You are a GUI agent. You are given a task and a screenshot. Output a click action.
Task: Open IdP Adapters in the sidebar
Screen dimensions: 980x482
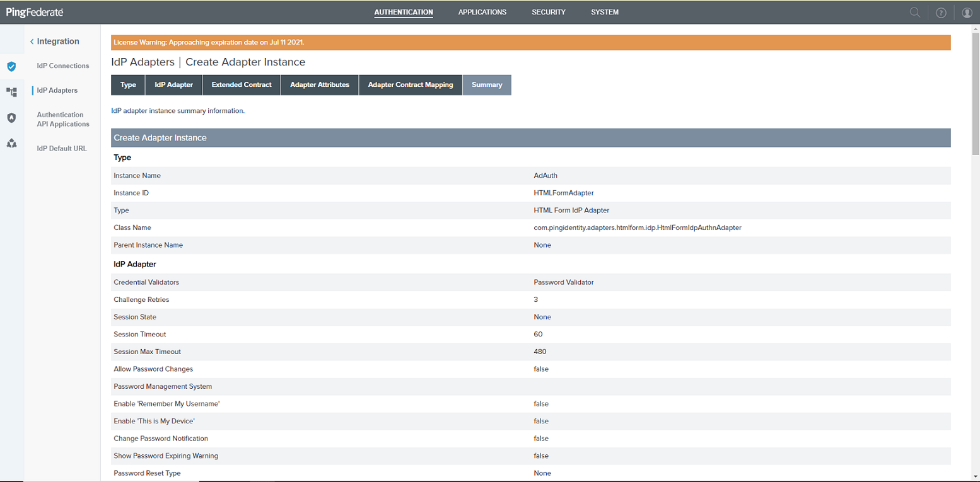57,90
